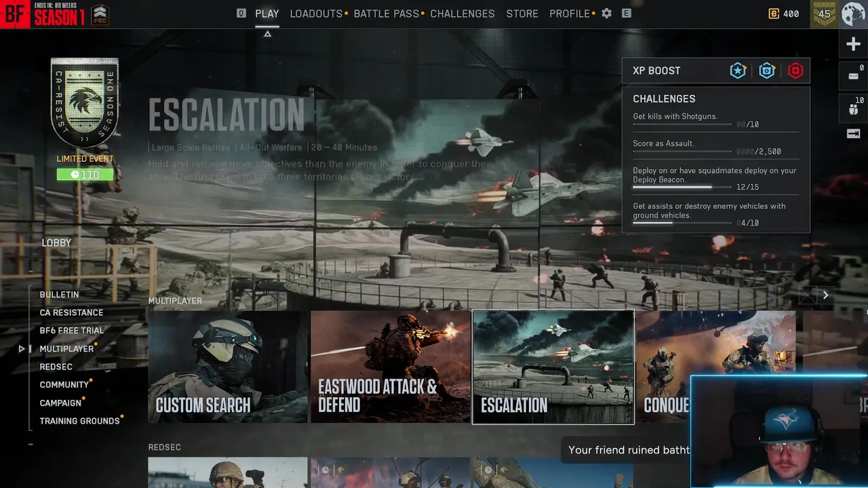The image size is (868, 488).
Task: Click the Score as Assault progress bar
Action: click(682, 152)
